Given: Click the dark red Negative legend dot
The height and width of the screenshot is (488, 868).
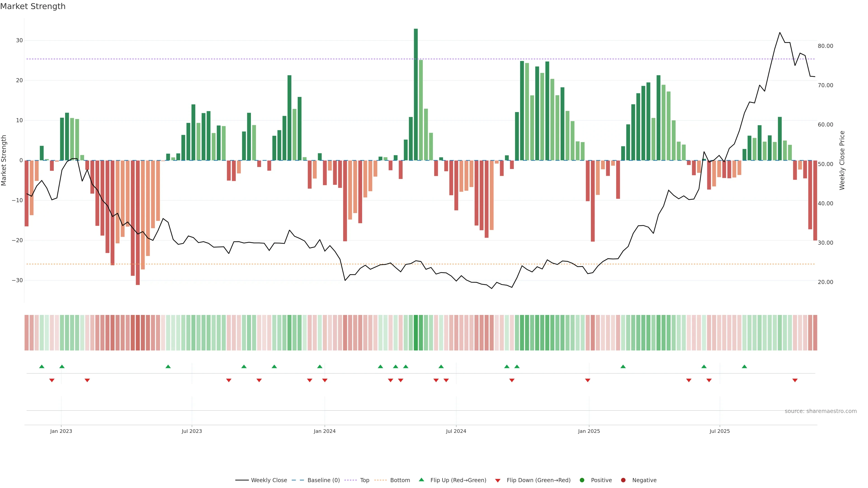Looking at the screenshot, I should coord(623,480).
